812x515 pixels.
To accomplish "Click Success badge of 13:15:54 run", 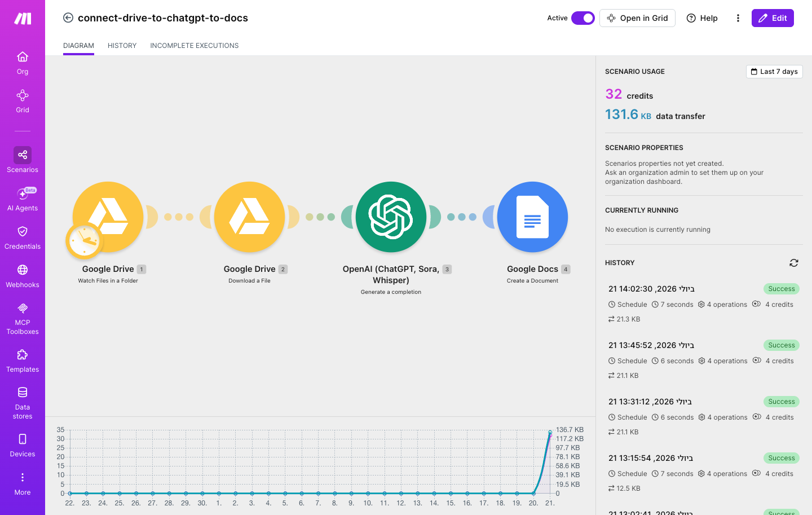I will 782,458.
